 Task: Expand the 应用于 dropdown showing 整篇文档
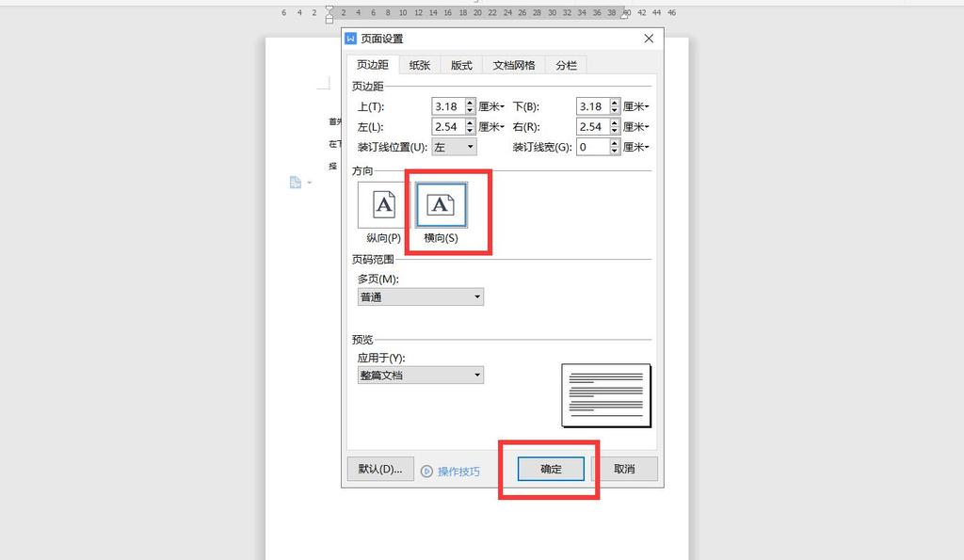click(x=420, y=375)
